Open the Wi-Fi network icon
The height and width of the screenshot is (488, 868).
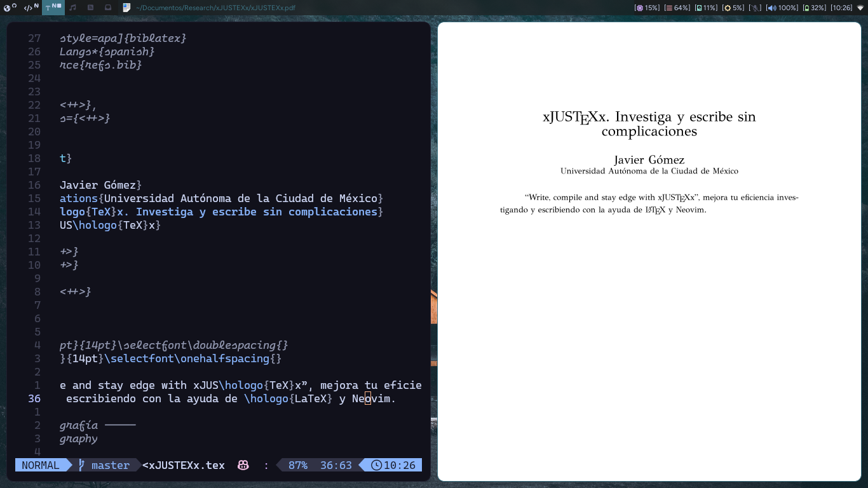(x=860, y=8)
